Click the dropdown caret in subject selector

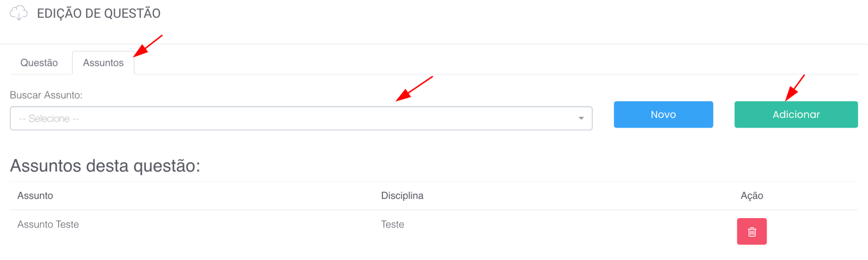click(x=581, y=118)
